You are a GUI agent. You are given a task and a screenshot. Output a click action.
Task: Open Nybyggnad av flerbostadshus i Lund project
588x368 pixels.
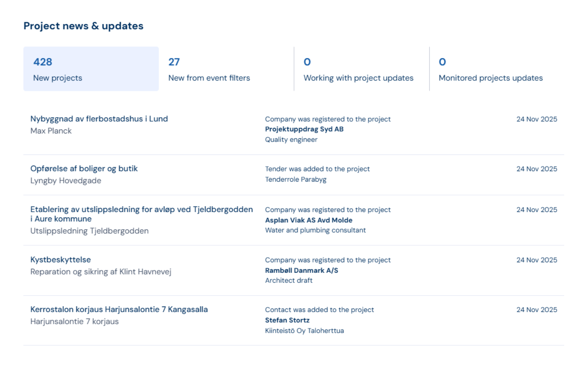click(99, 119)
